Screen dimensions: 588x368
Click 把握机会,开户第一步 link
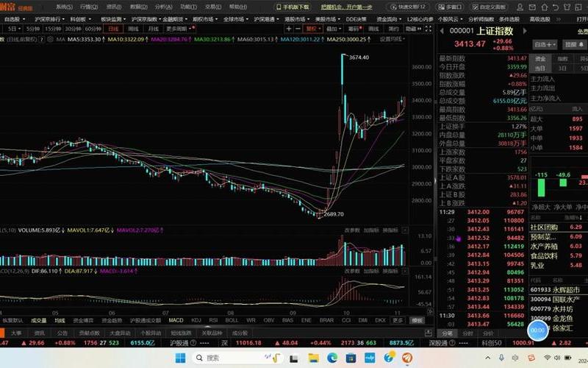coord(346,7)
